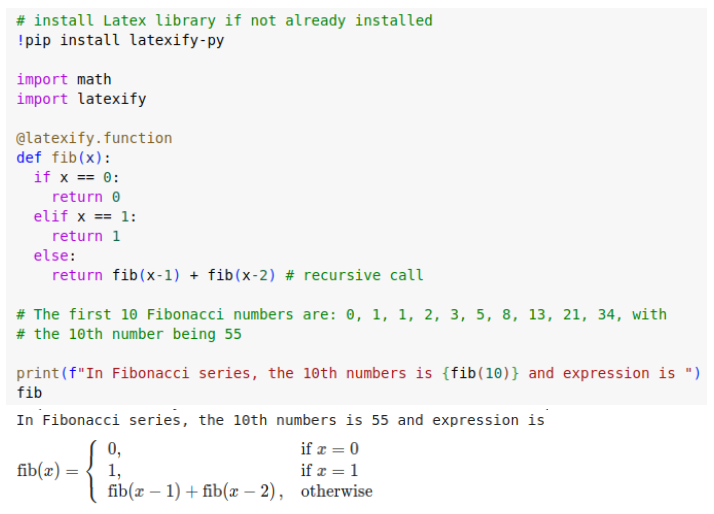Click the printed output text line
The width and height of the screenshot is (714, 514).
coord(280,420)
